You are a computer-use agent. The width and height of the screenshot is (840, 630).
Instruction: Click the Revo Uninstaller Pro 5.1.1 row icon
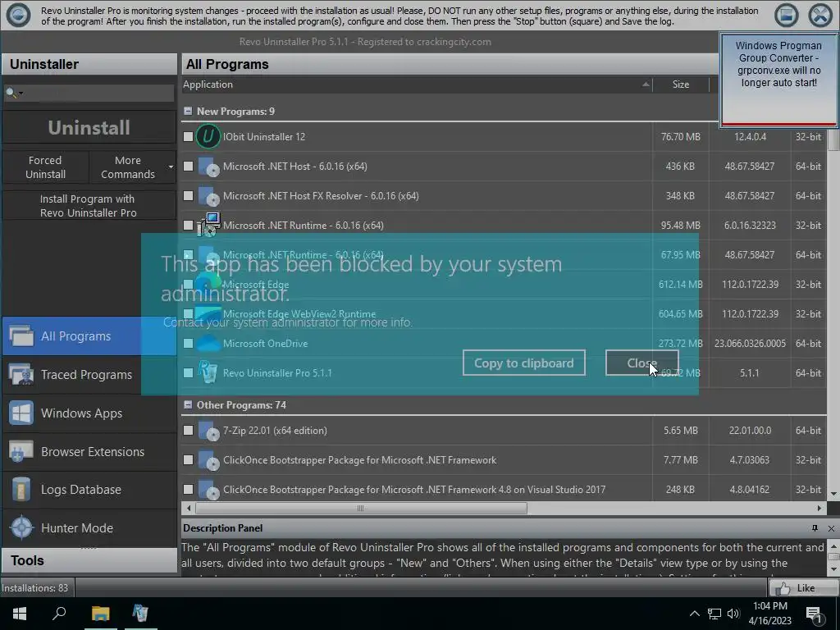[208, 372]
